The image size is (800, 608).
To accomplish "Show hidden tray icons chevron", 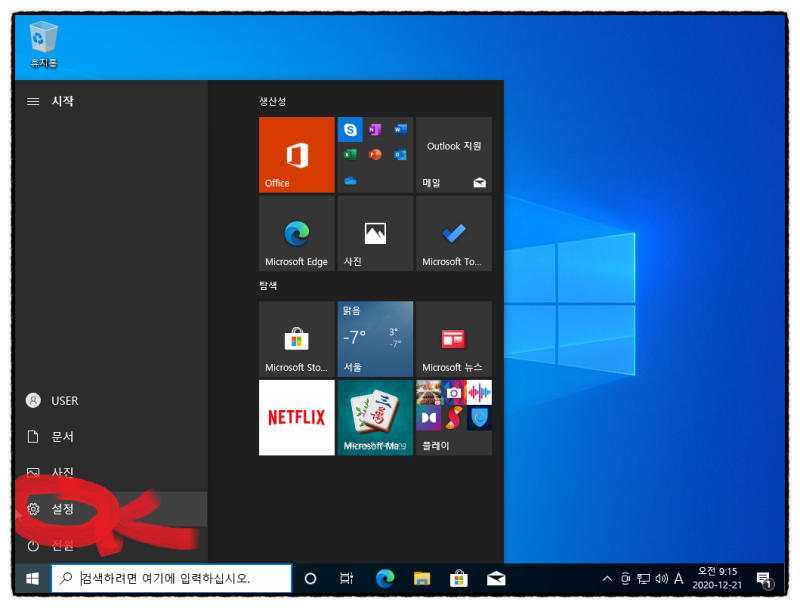I will click(607, 578).
